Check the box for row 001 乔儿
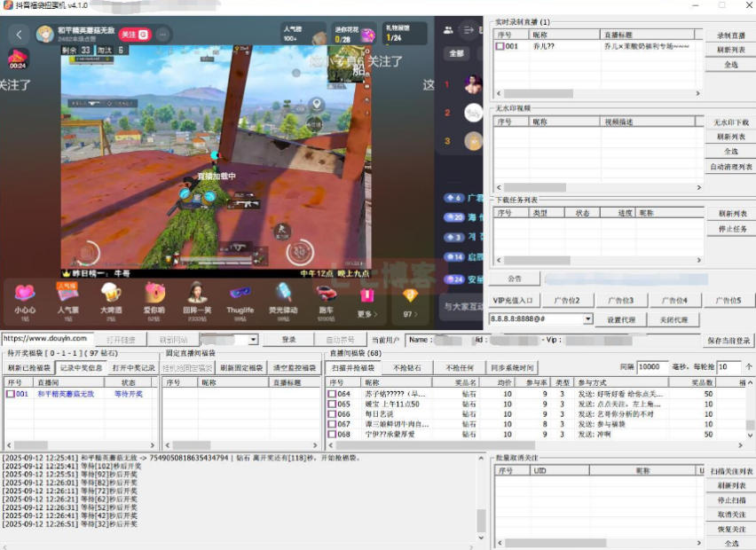Viewport: 756px width, 550px height. tap(500, 46)
